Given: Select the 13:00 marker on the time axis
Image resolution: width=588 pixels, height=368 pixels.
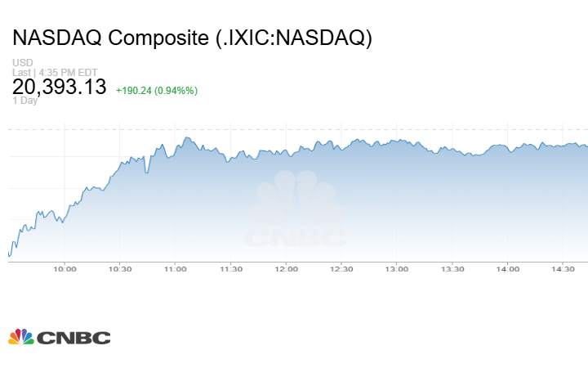Looking at the screenshot, I should click(397, 268).
